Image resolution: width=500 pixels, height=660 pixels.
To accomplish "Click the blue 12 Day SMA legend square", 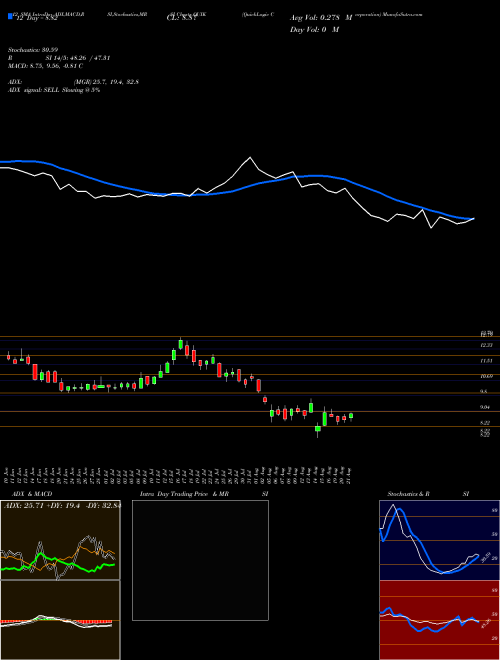I will point(10,16).
